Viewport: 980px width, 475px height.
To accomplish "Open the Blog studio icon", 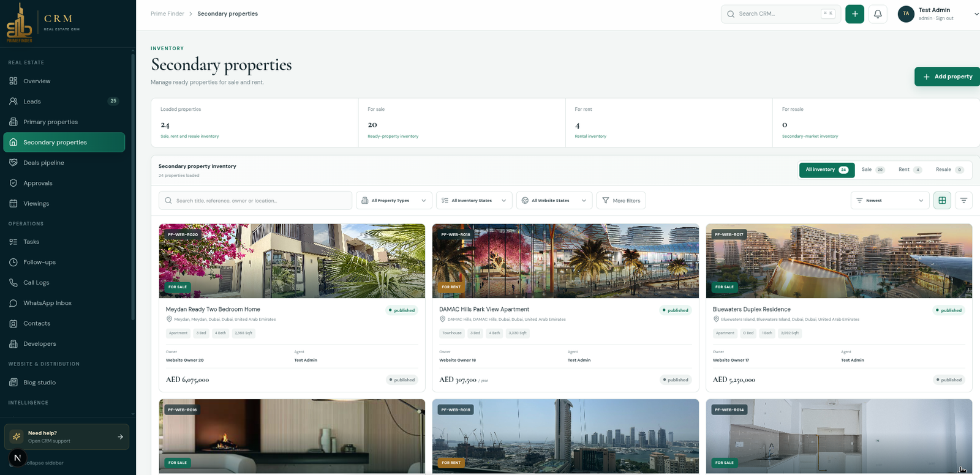I will [13, 383].
